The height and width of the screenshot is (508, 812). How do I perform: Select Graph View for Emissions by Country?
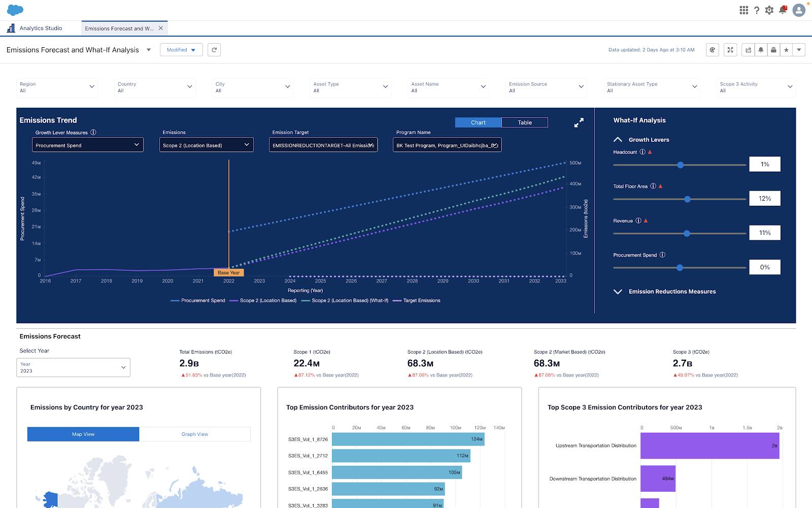195,434
